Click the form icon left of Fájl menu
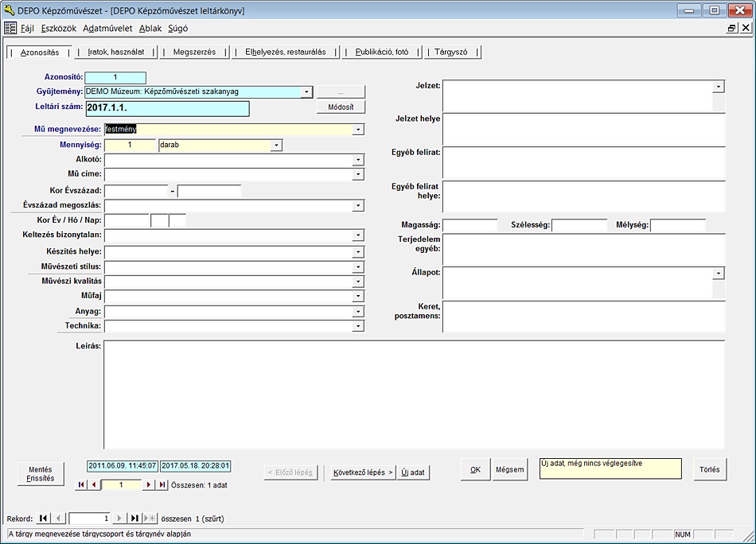756x544 pixels. [10, 28]
